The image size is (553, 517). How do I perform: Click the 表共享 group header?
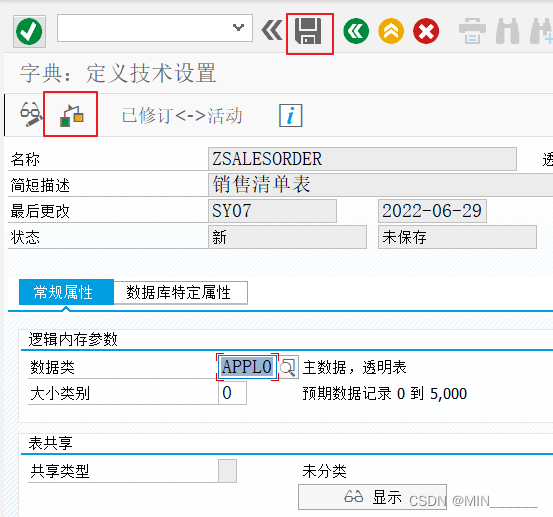tap(50, 443)
